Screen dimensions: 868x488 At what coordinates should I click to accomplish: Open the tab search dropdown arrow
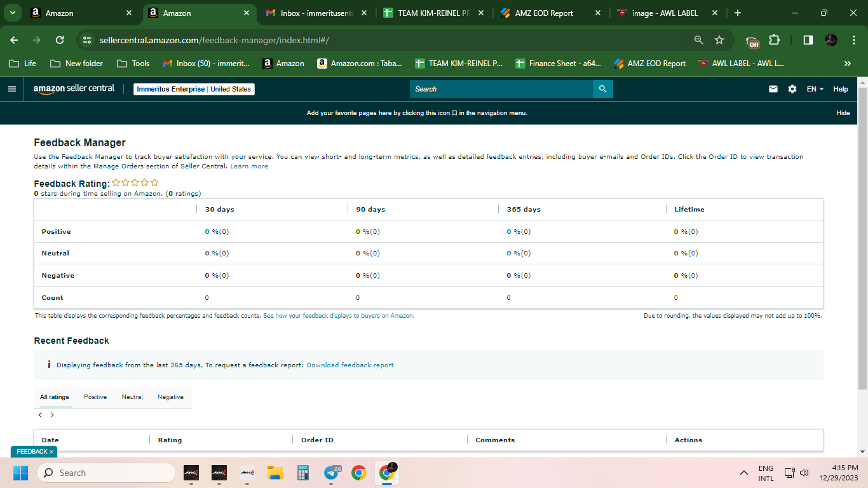click(x=12, y=13)
